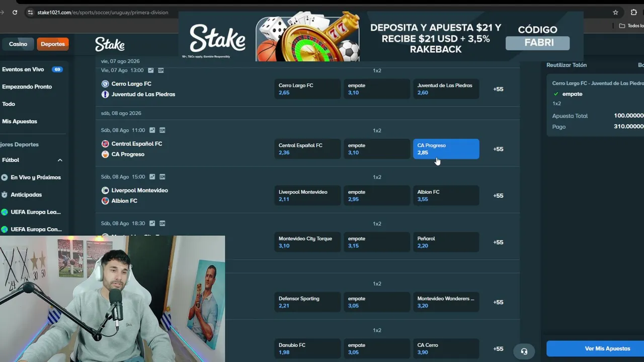Switch to the Deportes tab
Viewport: 644px width, 362px height.
[x=53, y=44]
